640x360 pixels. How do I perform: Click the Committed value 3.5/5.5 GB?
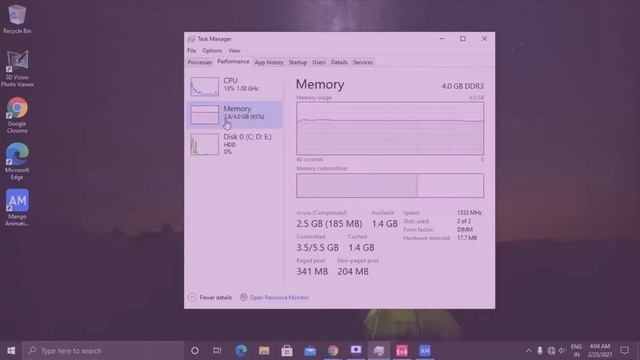317,248
